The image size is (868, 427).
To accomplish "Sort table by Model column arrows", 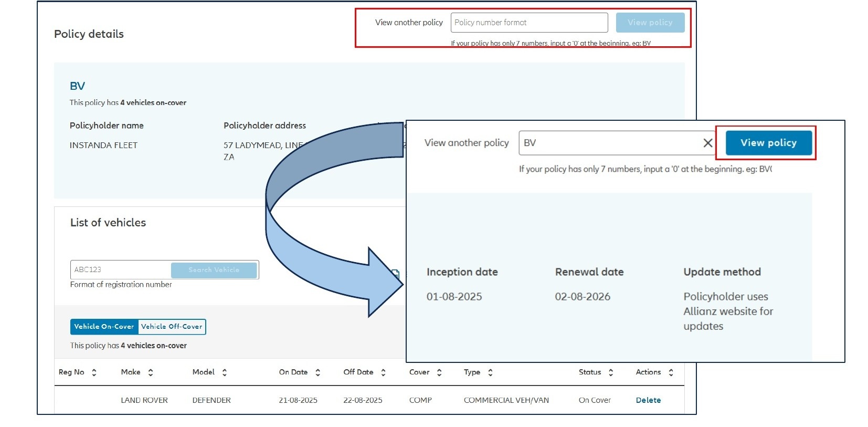I will [x=225, y=372].
